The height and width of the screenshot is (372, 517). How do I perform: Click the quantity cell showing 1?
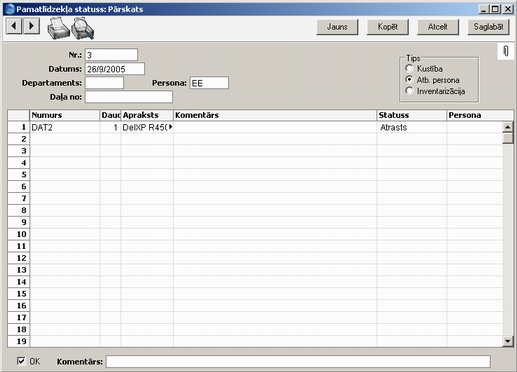coord(110,127)
